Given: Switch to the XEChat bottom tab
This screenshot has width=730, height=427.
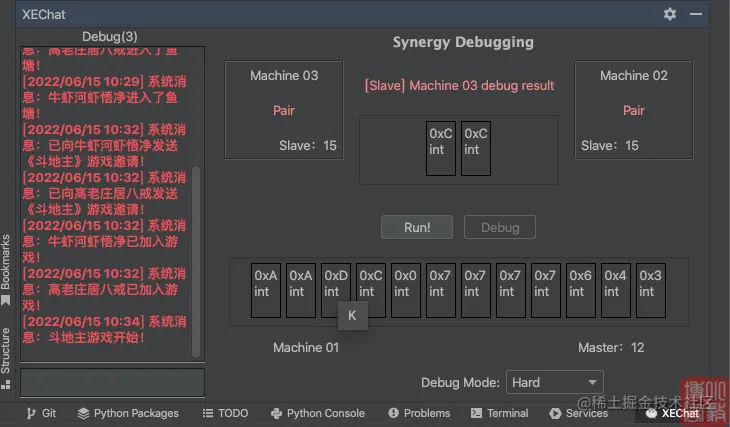Looking at the screenshot, I should point(672,413).
